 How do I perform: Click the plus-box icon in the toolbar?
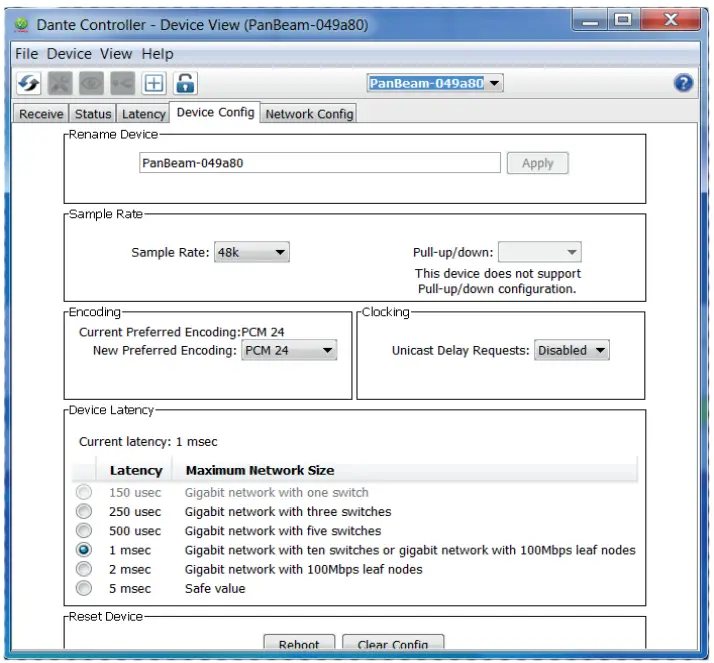pyautogui.click(x=153, y=83)
